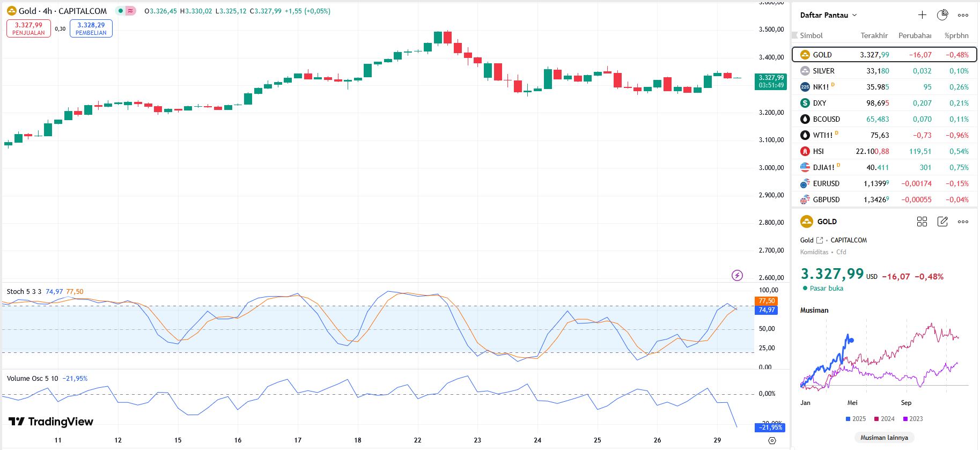Viewport: 980px width, 450px height.
Task: Click the purple lightning bolt icon on chart
Action: [737, 275]
